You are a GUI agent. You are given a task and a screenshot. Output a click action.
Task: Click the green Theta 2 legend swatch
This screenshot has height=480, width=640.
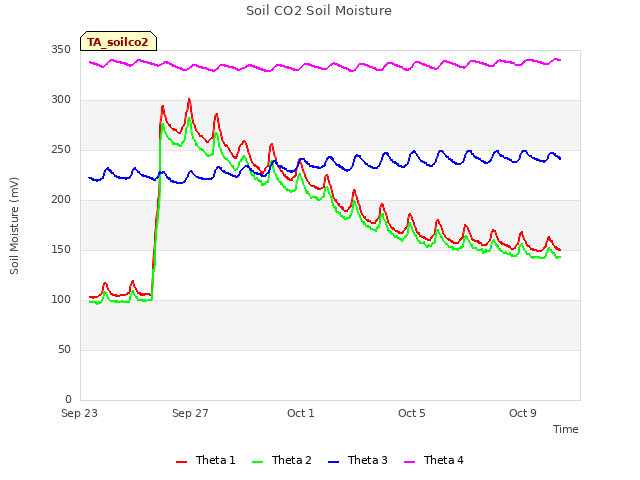pos(258,462)
